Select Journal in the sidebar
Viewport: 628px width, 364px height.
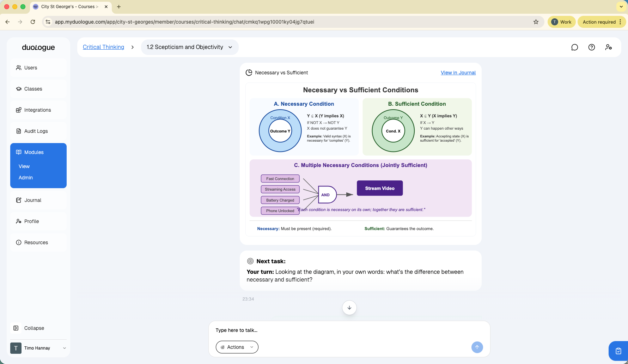(38, 200)
